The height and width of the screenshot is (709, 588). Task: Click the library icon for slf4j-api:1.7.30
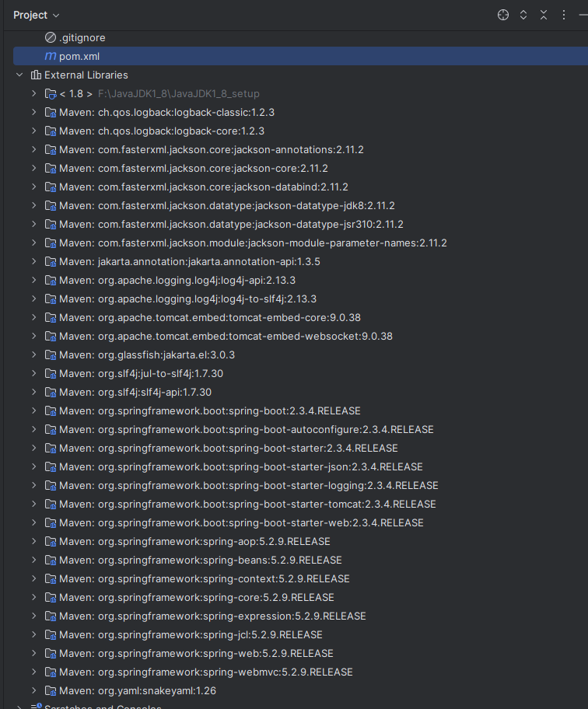51,393
